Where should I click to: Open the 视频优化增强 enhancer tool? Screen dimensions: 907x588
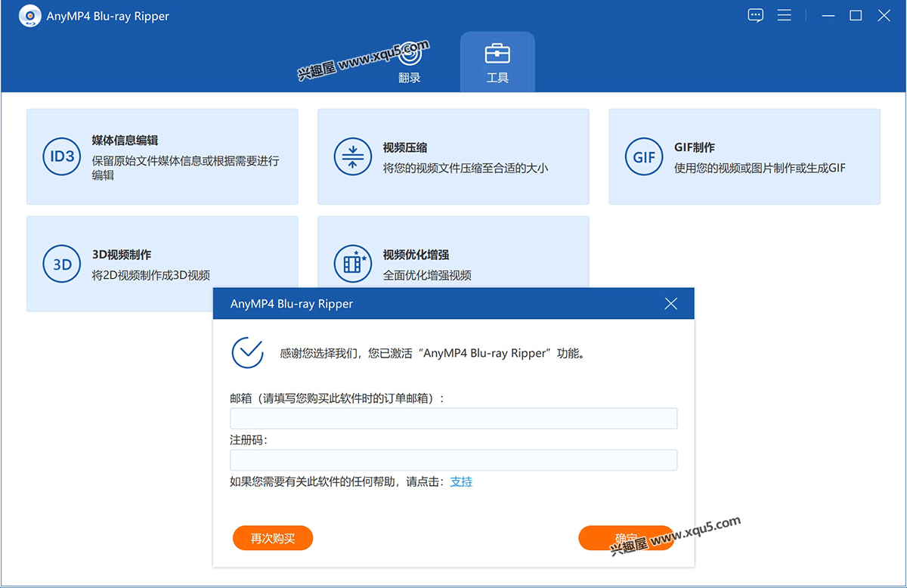point(453,252)
